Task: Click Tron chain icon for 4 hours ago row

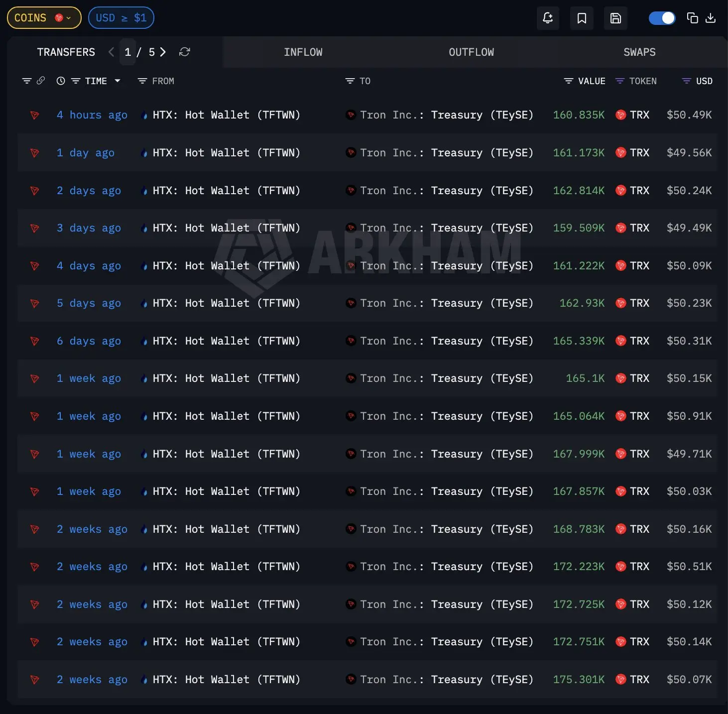Action: click(35, 115)
